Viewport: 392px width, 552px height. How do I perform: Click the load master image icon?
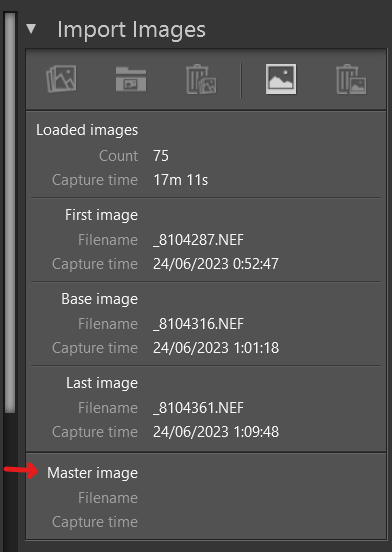point(281,79)
